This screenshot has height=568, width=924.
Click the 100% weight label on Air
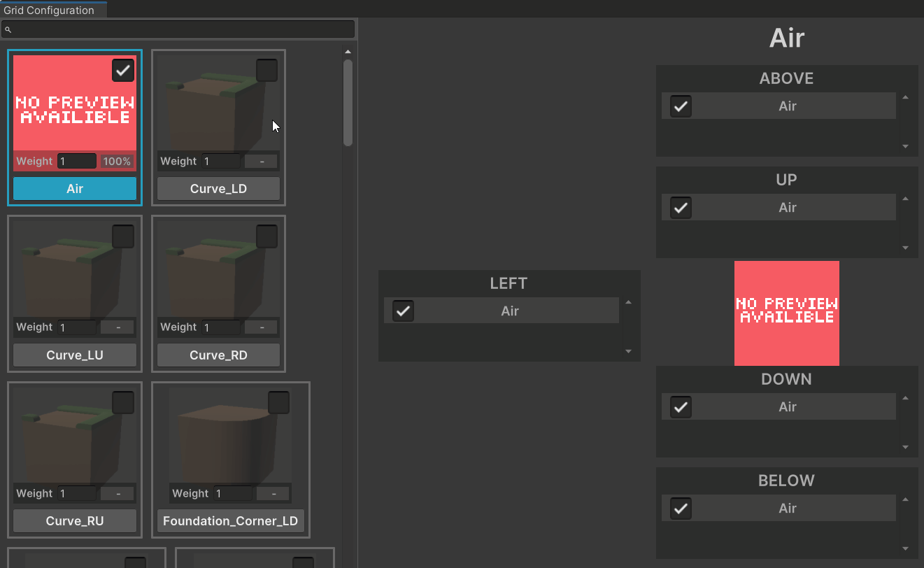[x=117, y=161]
